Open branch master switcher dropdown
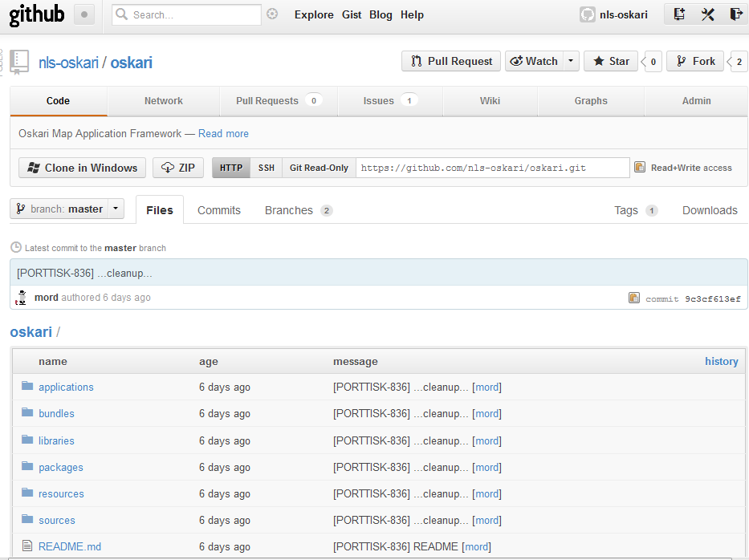749x560 pixels. 67,209
